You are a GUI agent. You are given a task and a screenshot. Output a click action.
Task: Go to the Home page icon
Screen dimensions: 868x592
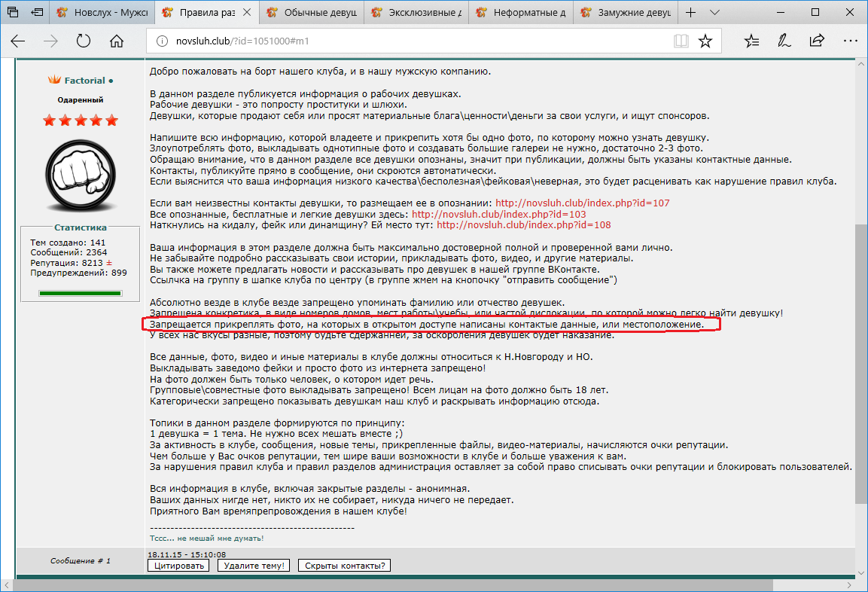(x=115, y=41)
